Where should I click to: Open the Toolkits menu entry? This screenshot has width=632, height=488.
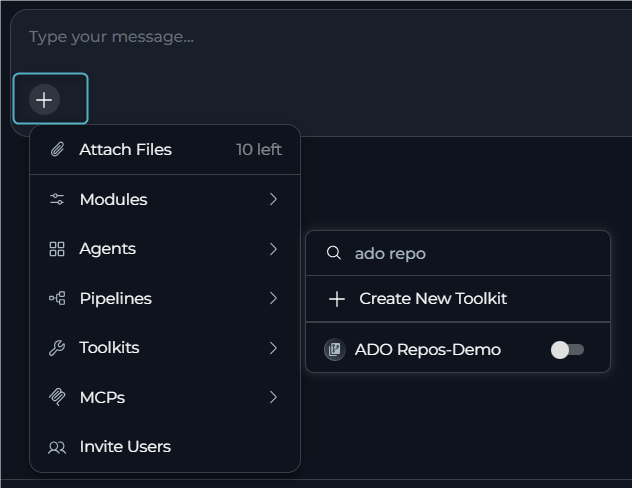pos(165,348)
